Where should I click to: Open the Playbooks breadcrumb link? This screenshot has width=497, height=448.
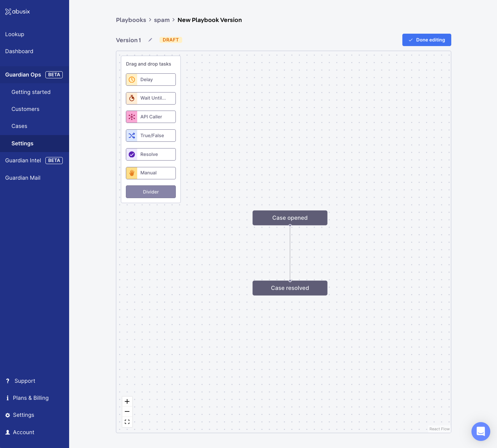(131, 20)
